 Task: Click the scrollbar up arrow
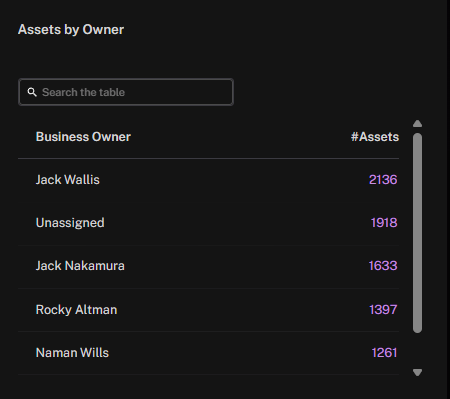417,124
